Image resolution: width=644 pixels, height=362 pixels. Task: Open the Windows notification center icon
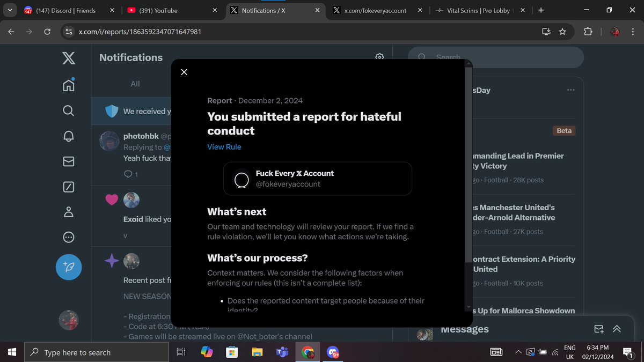pyautogui.click(x=628, y=352)
